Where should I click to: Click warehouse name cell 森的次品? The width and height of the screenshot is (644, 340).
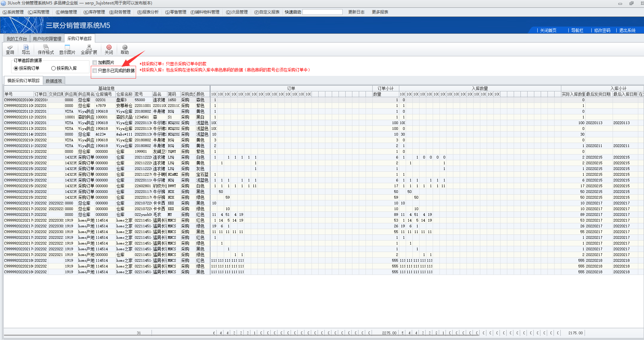pyautogui.click(x=125, y=117)
